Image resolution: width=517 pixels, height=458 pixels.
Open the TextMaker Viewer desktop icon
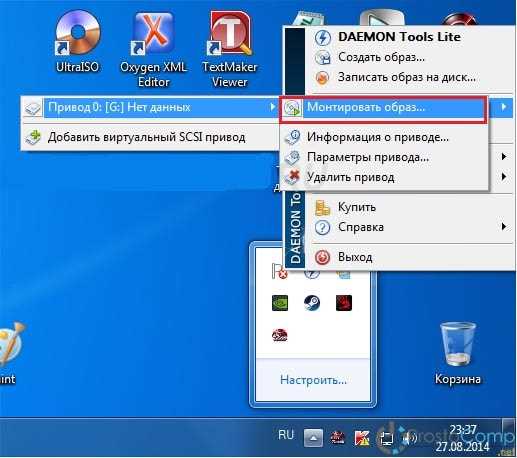click(230, 50)
